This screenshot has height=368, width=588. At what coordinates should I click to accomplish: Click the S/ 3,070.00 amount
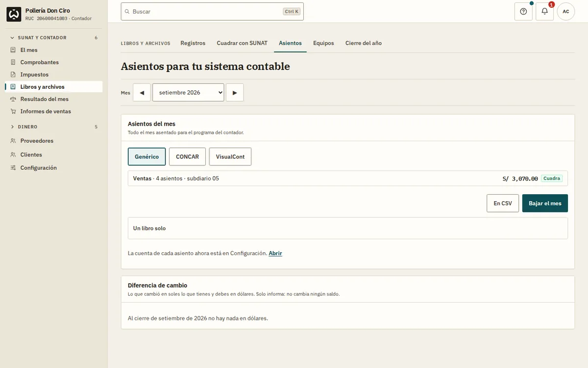[520, 179]
